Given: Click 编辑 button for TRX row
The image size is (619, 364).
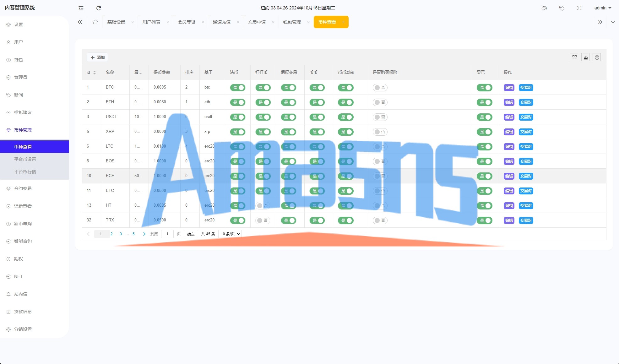Looking at the screenshot, I should point(509,220).
